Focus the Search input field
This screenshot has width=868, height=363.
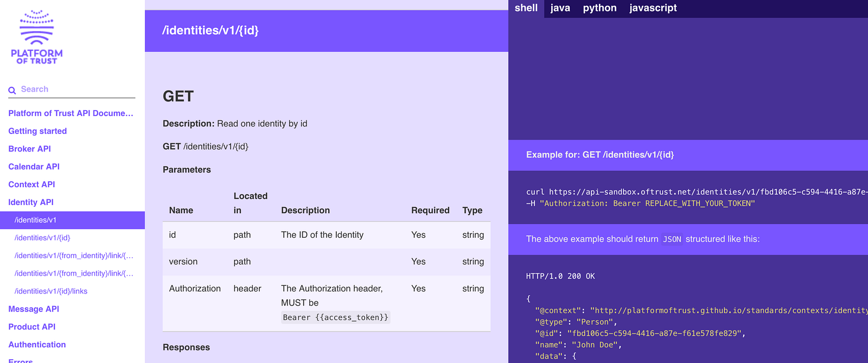76,90
